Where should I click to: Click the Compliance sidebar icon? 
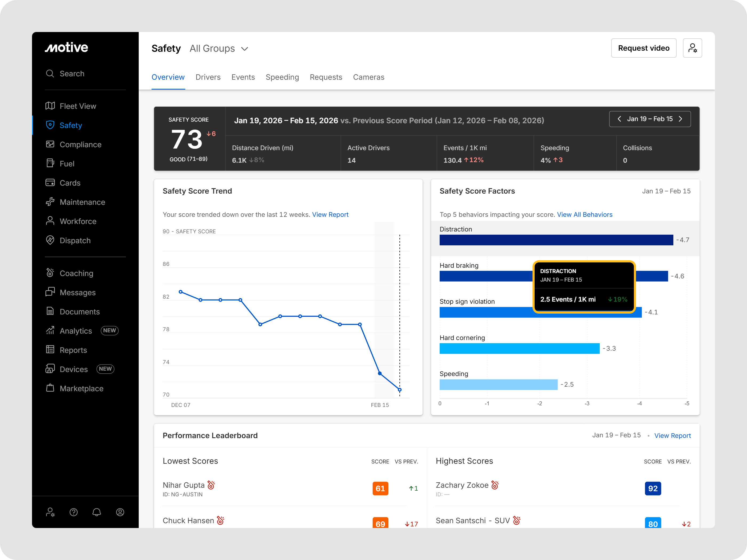point(50,145)
